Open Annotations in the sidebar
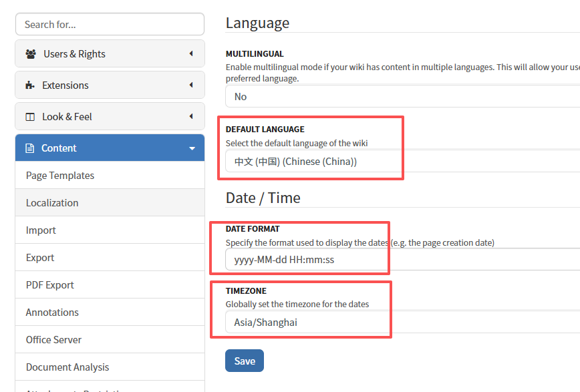 click(110, 312)
